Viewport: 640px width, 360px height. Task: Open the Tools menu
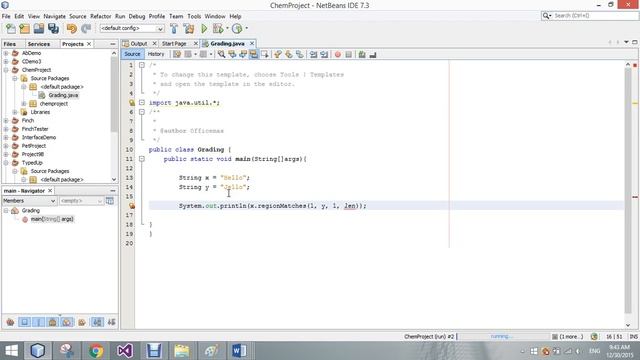tap(194, 16)
